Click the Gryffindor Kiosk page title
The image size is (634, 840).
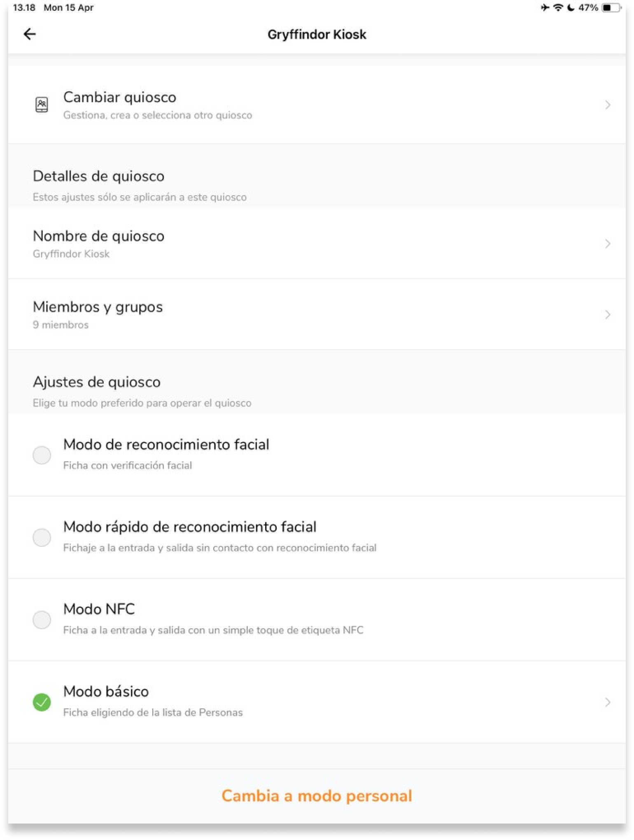tap(317, 35)
